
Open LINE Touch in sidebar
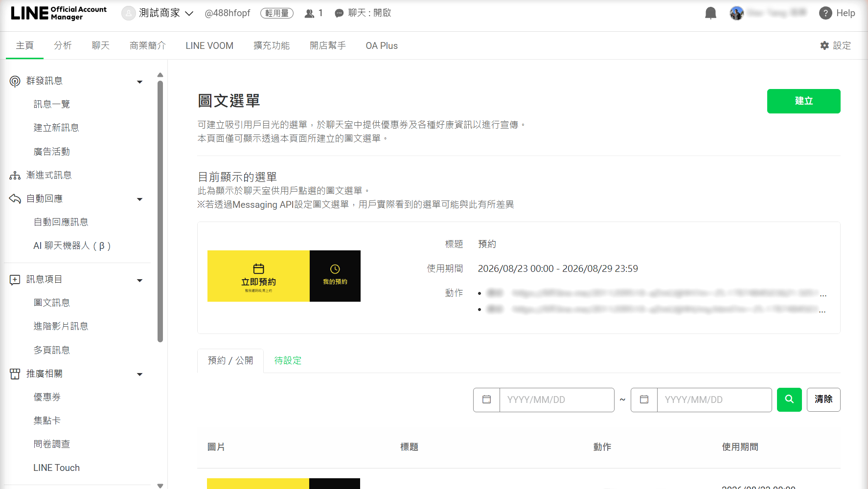tap(56, 468)
